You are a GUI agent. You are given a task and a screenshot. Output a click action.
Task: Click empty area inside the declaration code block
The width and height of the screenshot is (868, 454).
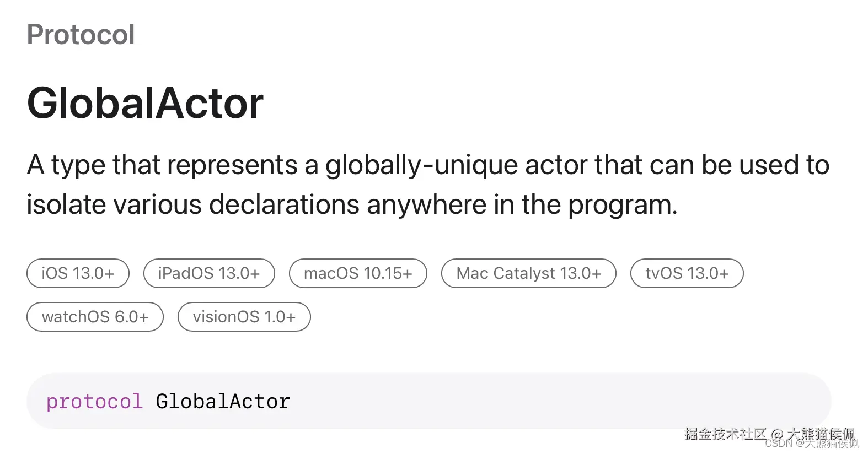point(551,401)
